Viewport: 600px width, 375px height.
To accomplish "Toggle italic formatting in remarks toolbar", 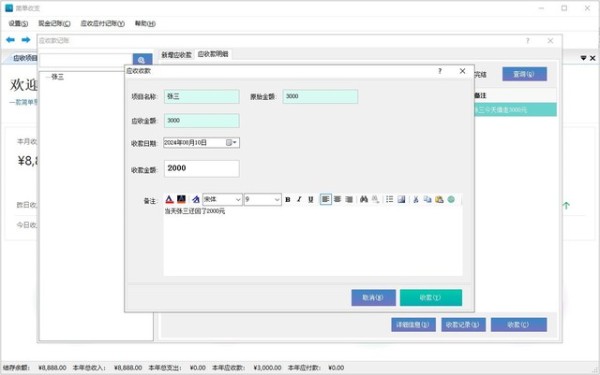I will pos(299,199).
